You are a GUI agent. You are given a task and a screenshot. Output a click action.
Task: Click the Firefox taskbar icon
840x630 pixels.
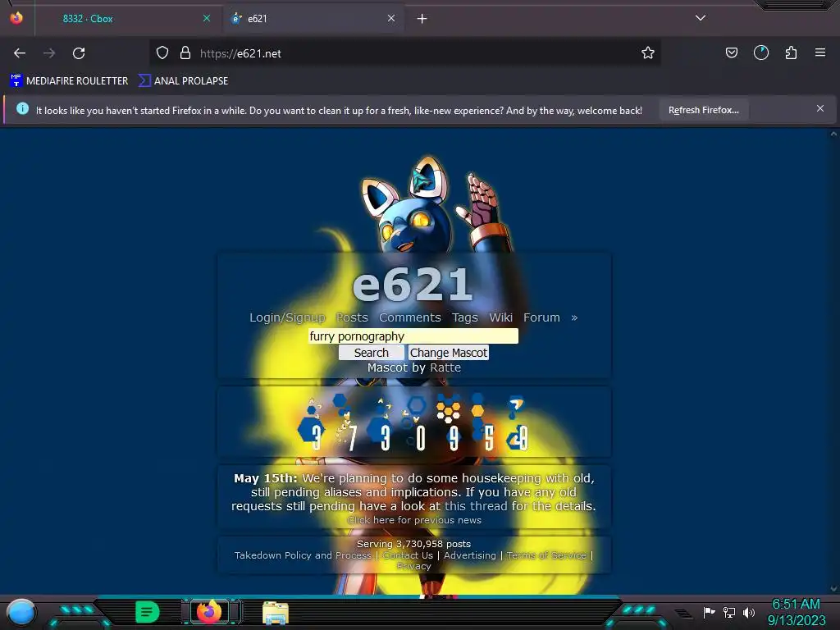point(210,612)
